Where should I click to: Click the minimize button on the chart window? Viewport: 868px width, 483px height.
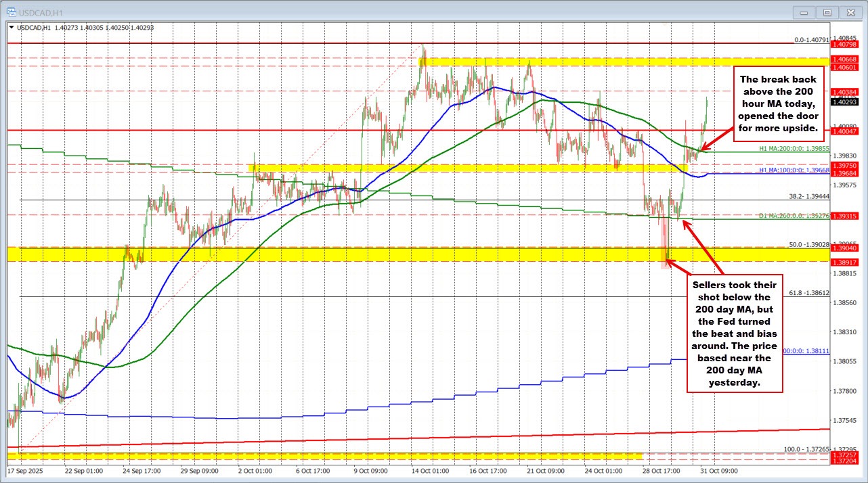(x=803, y=12)
